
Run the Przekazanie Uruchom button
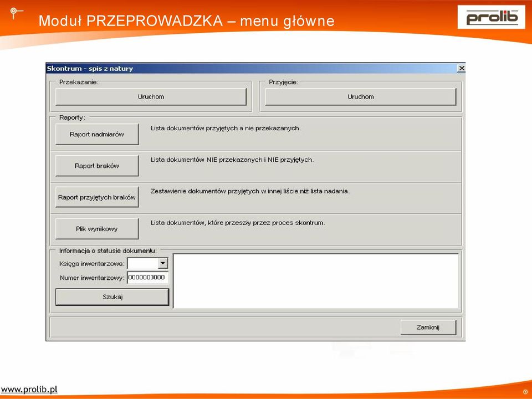(x=151, y=96)
